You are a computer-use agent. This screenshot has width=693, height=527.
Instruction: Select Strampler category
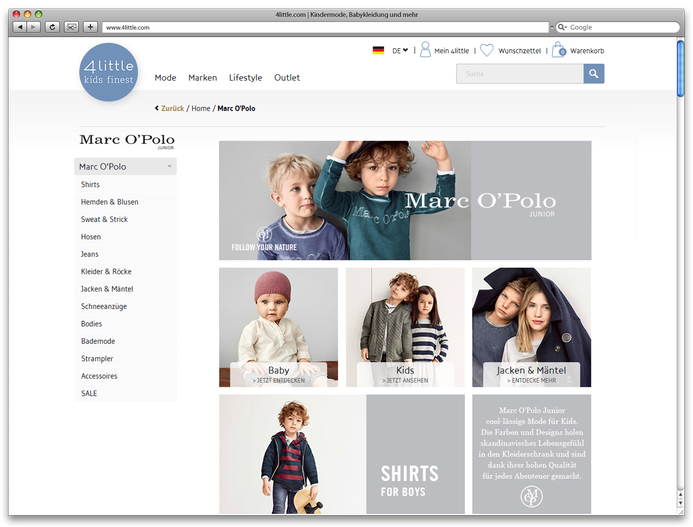coord(126,359)
